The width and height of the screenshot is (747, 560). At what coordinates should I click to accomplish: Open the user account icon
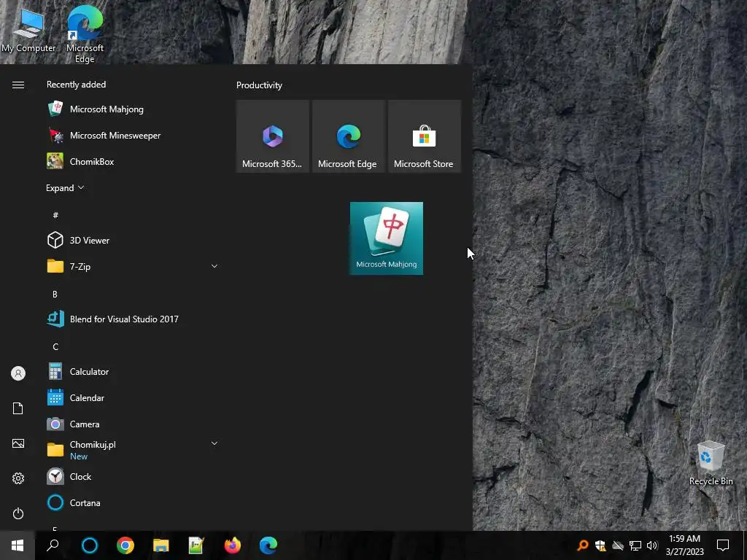point(18,373)
